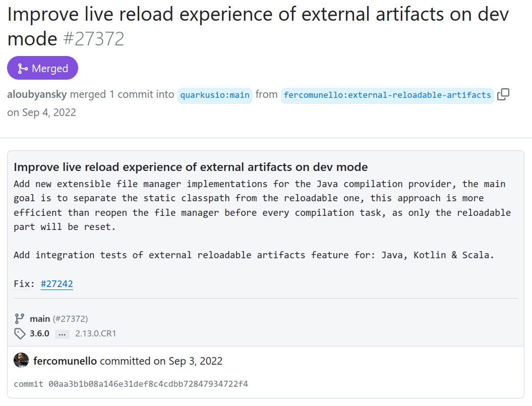
Task: Select the 2.13.0.CR1 release tag
Action: 94,333
